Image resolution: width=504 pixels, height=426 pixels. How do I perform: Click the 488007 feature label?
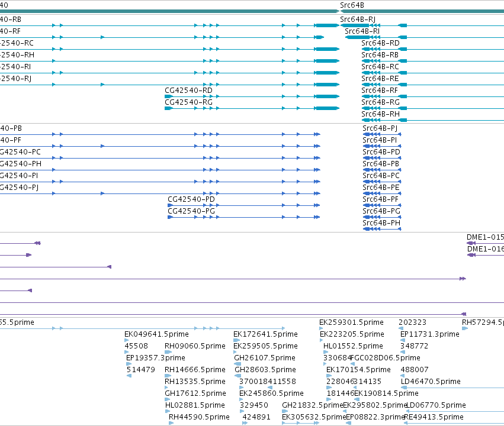pos(415,370)
